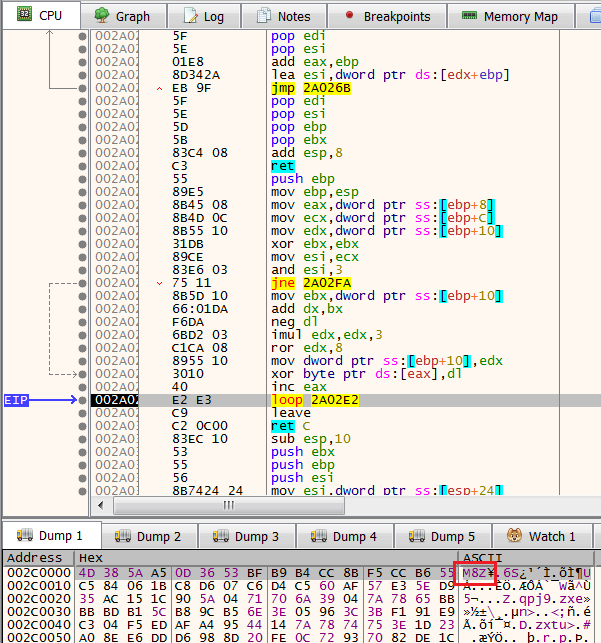Select dump address 002C0030
The height and width of the screenshot is (643, 601).
[39, 612]
